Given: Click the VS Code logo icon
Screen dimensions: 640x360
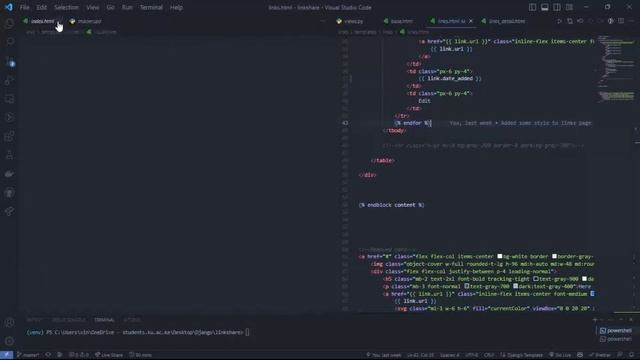Looking at the screenshot, I should tap(8, 7).
